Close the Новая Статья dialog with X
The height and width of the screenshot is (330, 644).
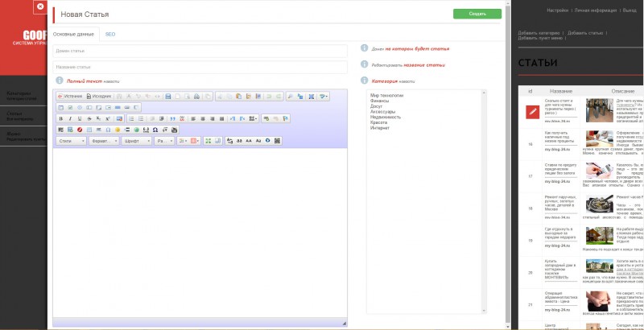coord(39,7)
